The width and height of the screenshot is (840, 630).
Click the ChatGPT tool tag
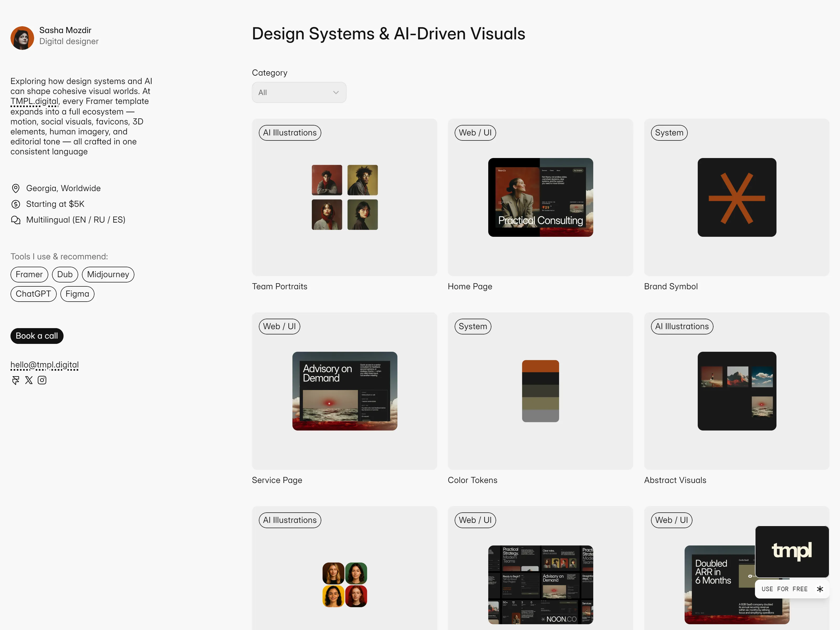click(x=33, y=294)
